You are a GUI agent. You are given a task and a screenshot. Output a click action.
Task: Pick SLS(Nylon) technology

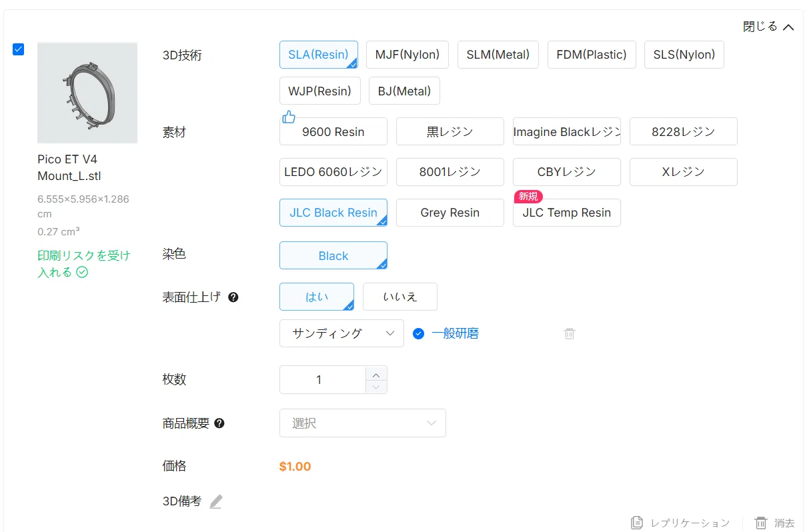684,55
